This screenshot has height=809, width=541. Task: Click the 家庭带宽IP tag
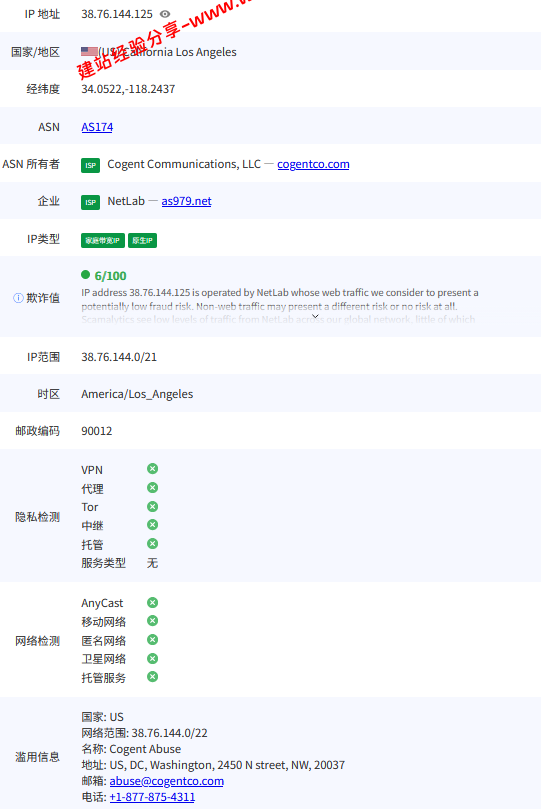pos(103,240)
